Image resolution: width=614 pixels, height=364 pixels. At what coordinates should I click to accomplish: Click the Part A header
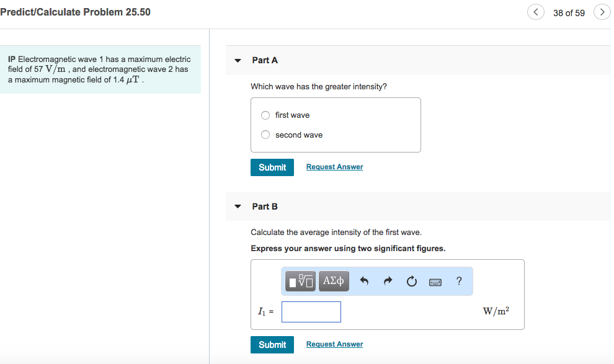(265, 60)
